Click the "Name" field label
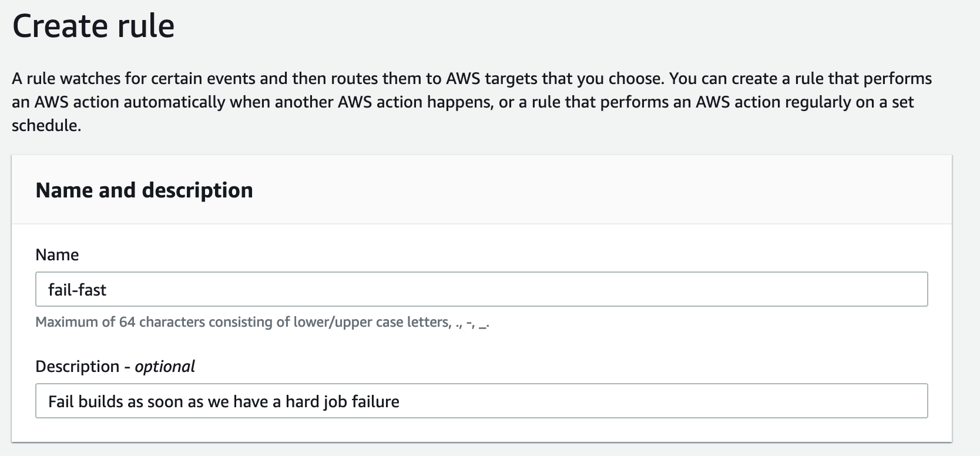This screenshot has height=456, width=980. click(x=57, y=254)
